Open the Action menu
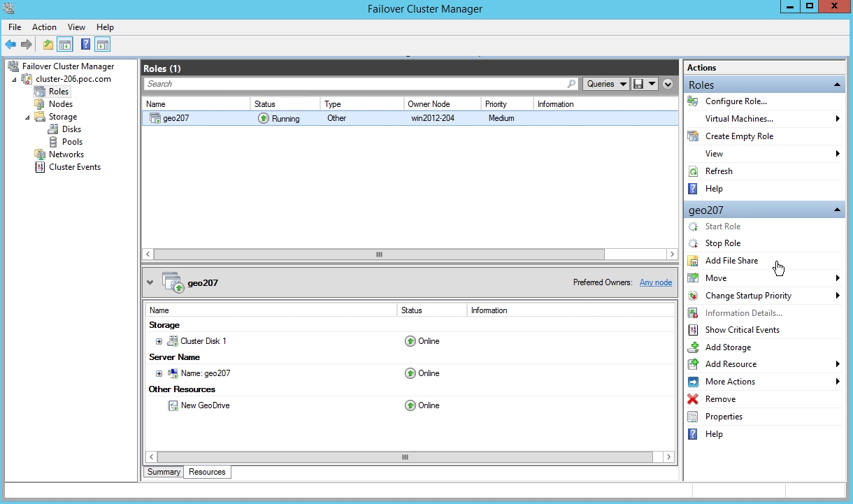Image resolution: width=853 pixels, height=504 pixels. [x=44, y=27]
